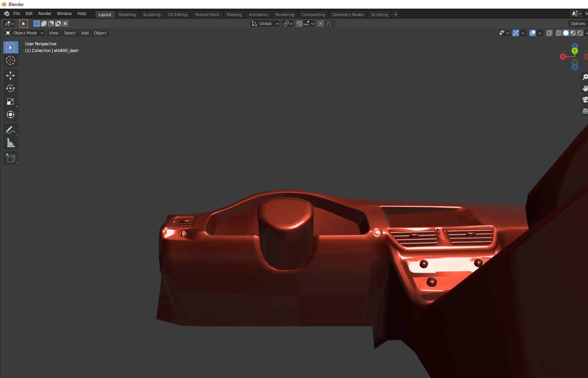Select the Scale tool
The width and height of the screenshot is (588, 378).
coord(10,102)
